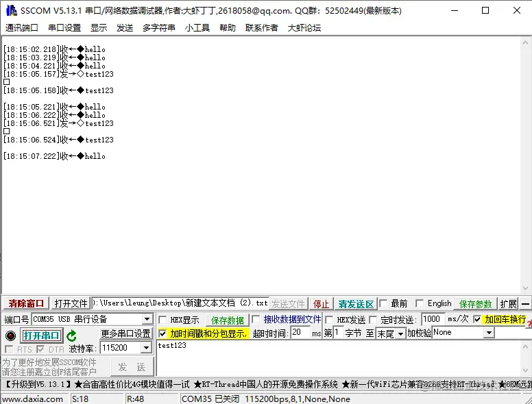This screenshot has height=404, width=532.
Task: Click receive window scrollbar down arrow
Action: pos(525,288)
